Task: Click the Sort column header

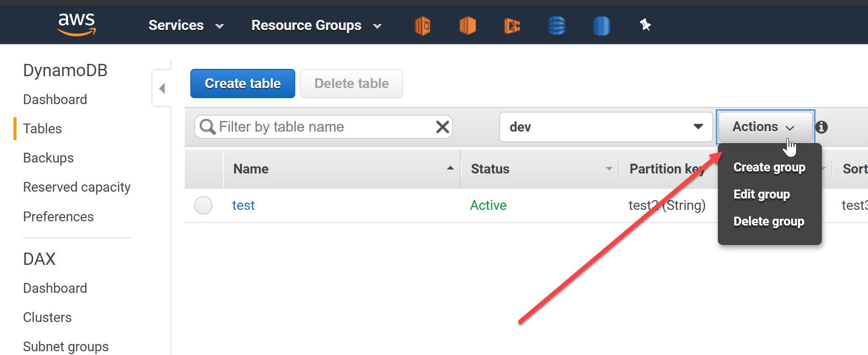Action: (x=855, y=169)
